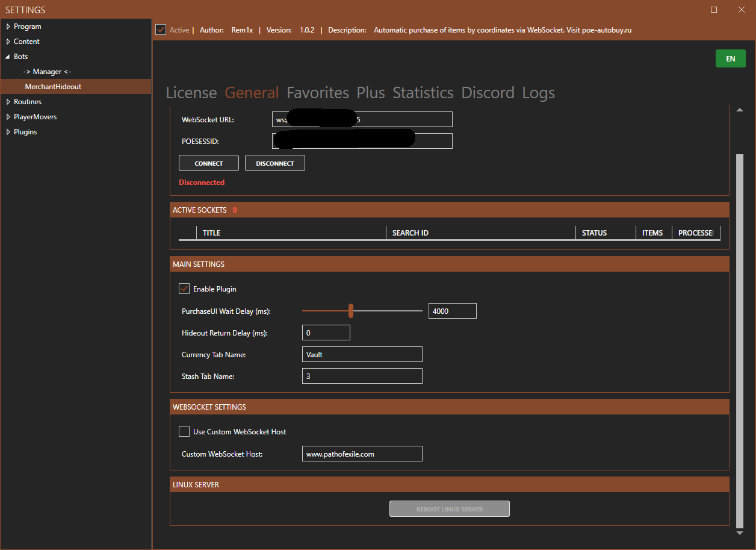Expand the Routines section

click(x=7, y=101)
